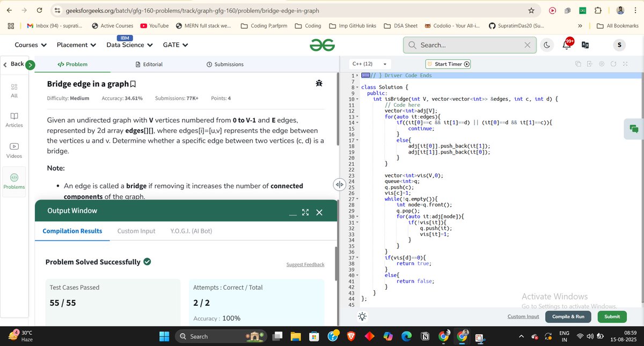This screenshot has height=346, width=644.
Task: Copy code icon in editor toolbar
Action: pyautogui.click(x=578, y=64)
